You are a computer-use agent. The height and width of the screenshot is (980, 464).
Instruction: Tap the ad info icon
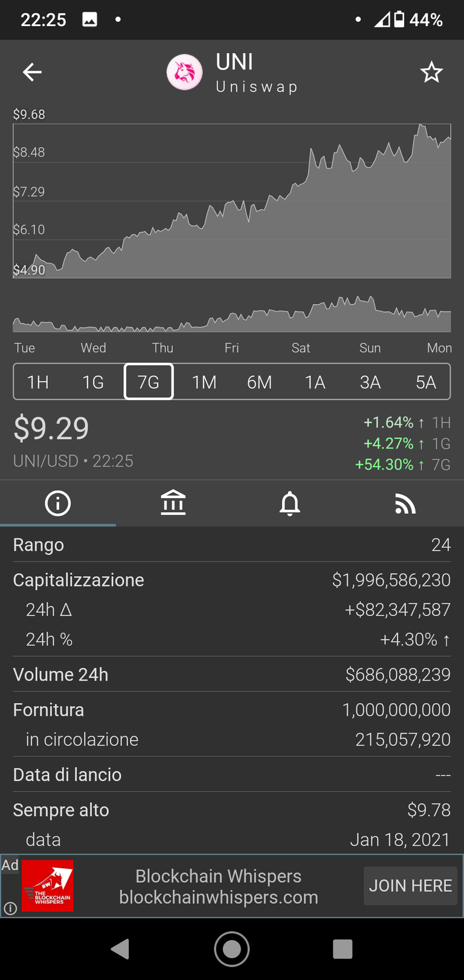(x=10, y=908)
